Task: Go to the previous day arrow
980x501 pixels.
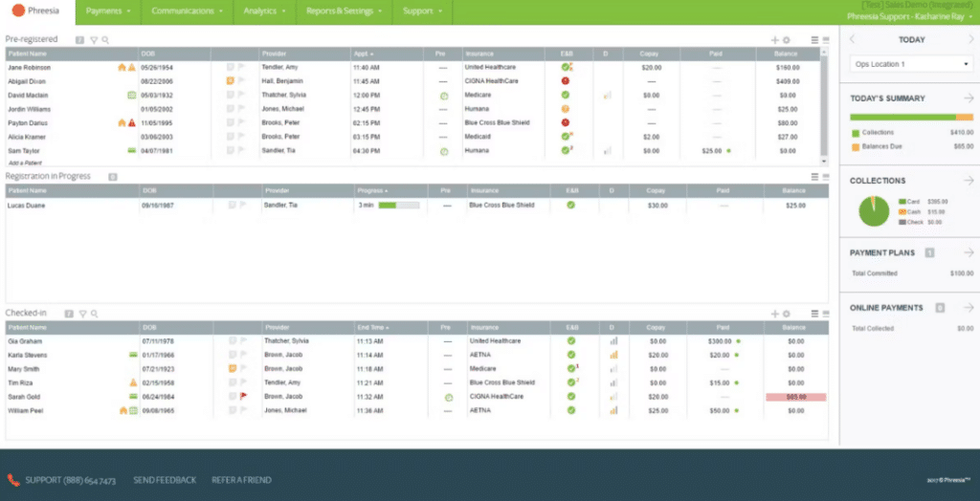Action: (853, 39)
